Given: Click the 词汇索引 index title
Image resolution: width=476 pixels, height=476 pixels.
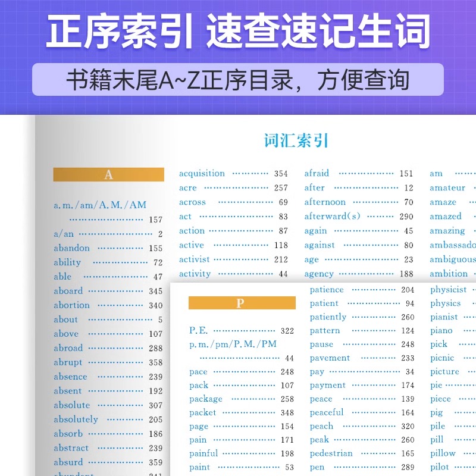Looking at the screenshot, I should click(296, 141).
